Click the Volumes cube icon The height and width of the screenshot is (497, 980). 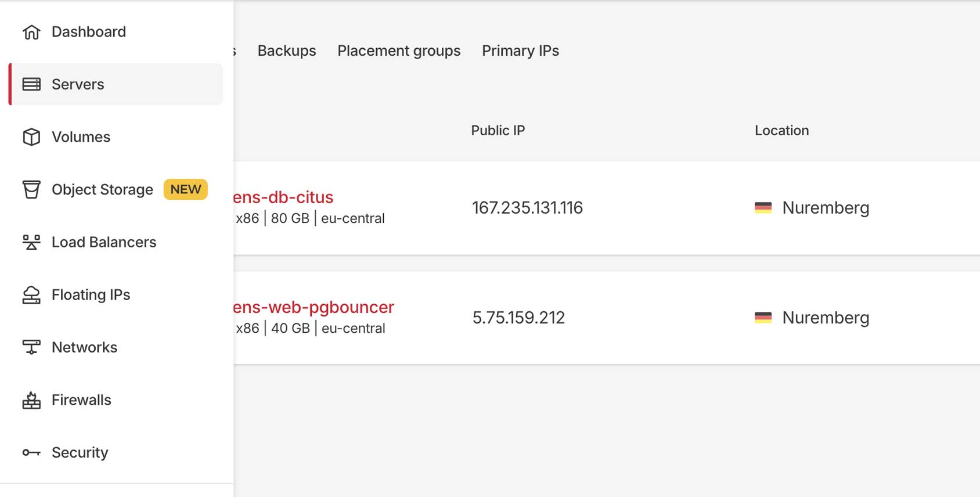tap(31, 137)
